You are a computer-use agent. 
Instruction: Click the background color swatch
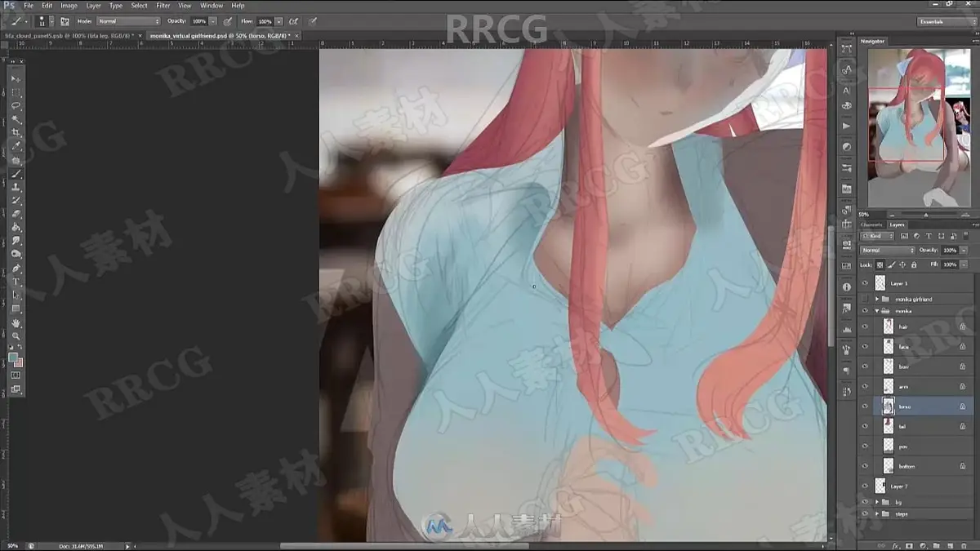(19, 362)
